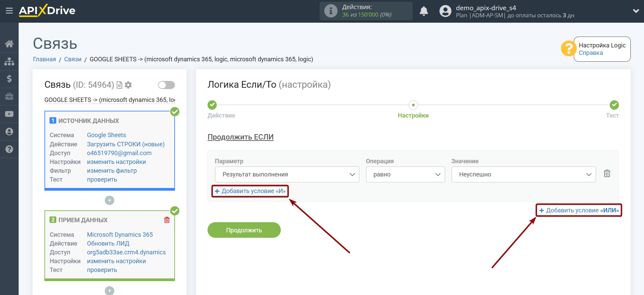The width and height of the screenshot is (644, 295).
Task: Click the user avatar icon
Action: point(445,11)
